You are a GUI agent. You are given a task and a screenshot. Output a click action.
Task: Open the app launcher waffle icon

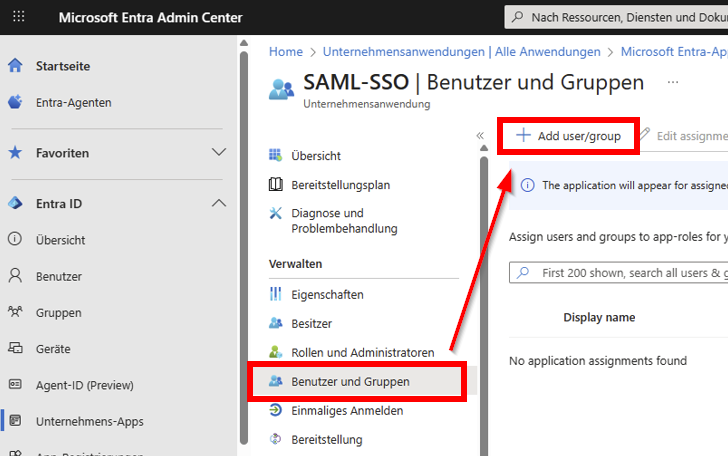point(19,18)
